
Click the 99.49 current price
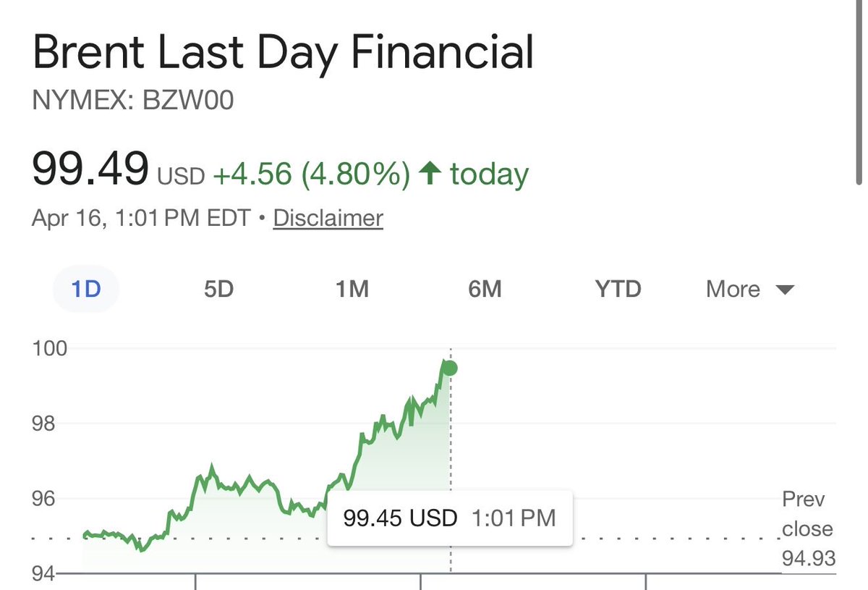tap(90, 168)
